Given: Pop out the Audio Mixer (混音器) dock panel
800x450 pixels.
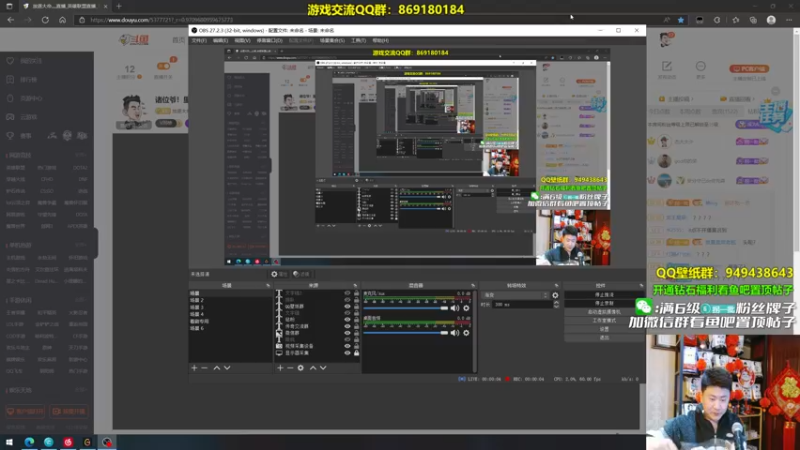Looking at the screenshot, I should [473, 286].
